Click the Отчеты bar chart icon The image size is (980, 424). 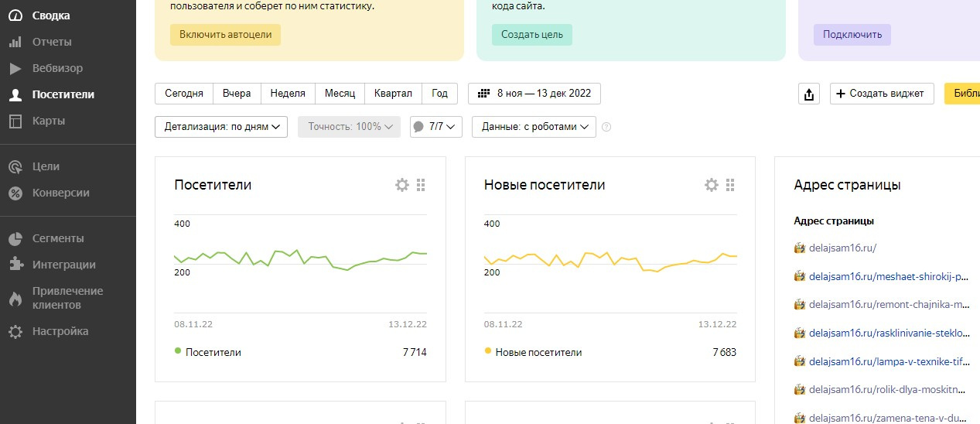[15, 42]
